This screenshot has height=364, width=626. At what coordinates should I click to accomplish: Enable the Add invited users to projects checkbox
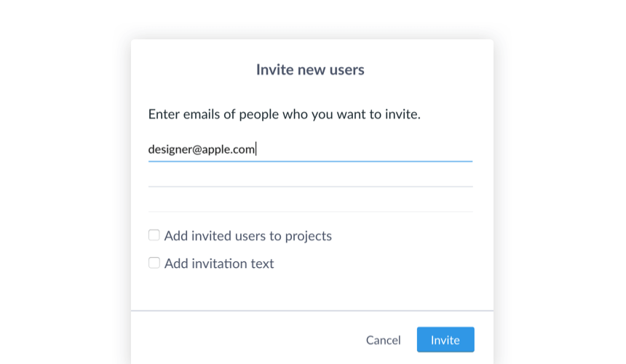click(154, 235)
